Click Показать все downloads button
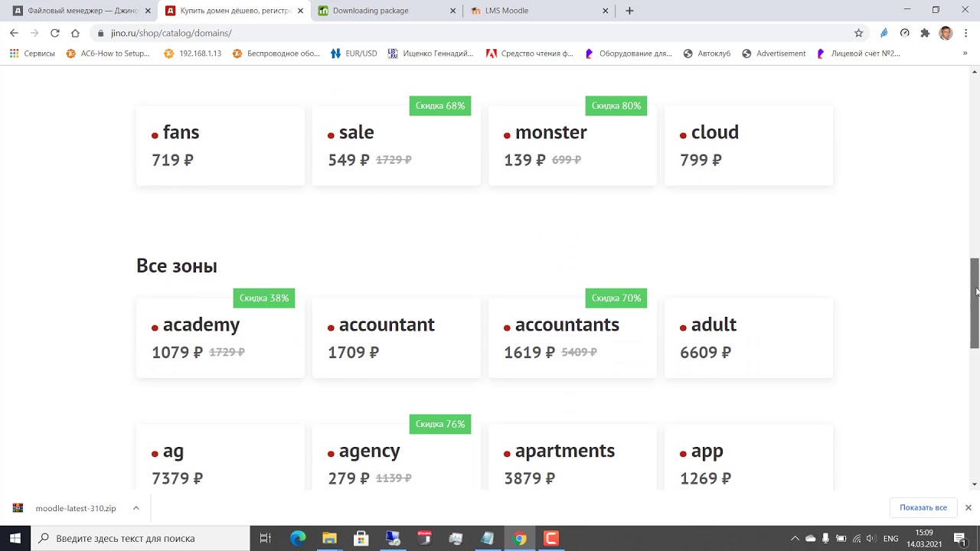The width and height of the screenshot is (980, 551). coord(923,507)
